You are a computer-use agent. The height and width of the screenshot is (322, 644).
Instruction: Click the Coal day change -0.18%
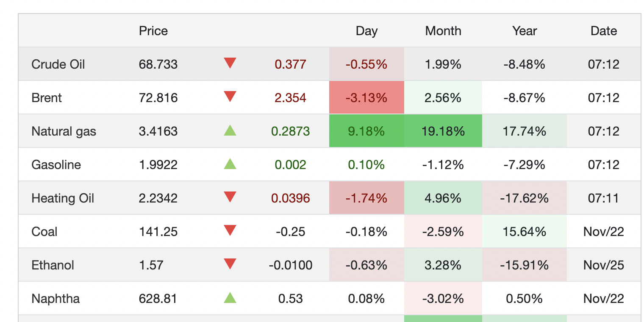(x=366, y=232)
